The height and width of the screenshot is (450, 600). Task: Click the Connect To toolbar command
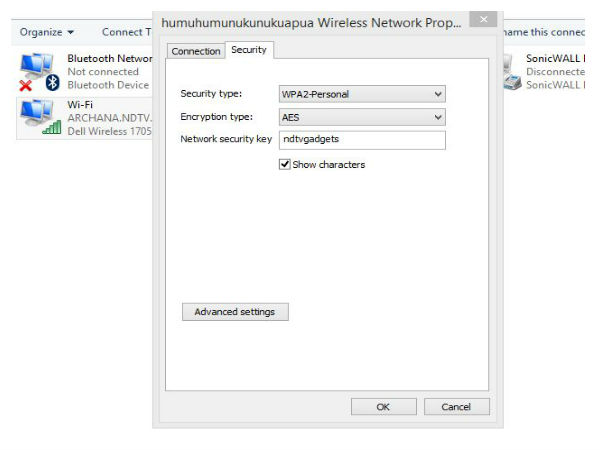pos(126,32)
